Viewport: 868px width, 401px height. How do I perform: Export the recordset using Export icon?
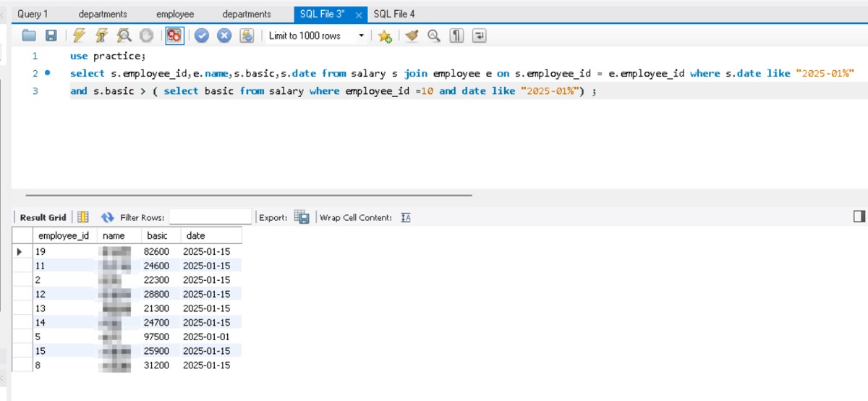pos(302,217)
